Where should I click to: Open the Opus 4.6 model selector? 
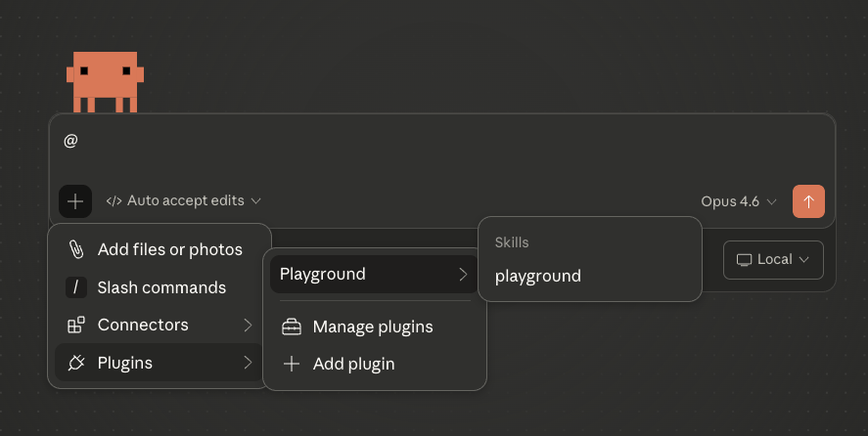pyautogui.click(x=739, y=201)
